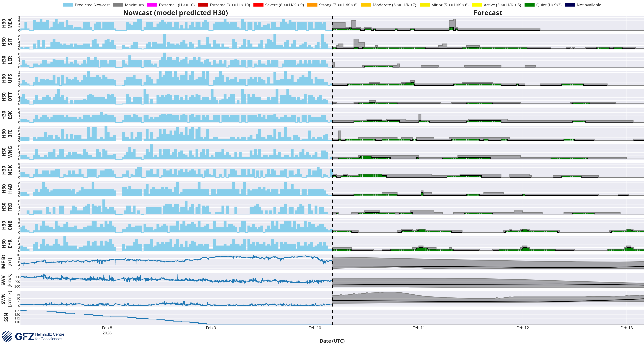Click the Feb 11 date axis tick

418,328
